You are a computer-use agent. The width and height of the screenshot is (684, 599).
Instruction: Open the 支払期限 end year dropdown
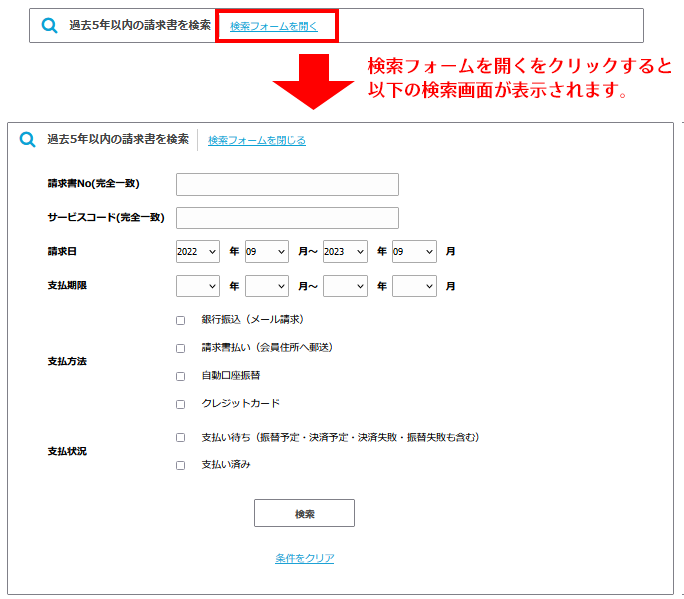(x=345, y=286)
